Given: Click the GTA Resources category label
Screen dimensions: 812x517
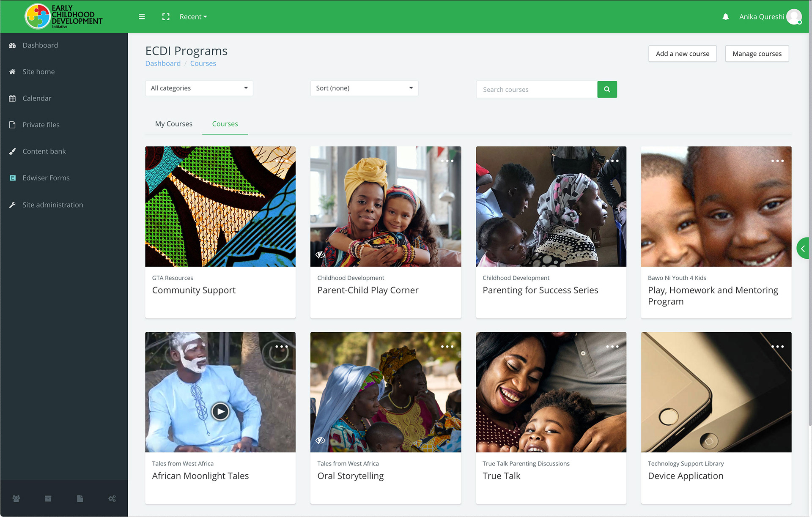Looking at the screenshot, I should [173, 278].
